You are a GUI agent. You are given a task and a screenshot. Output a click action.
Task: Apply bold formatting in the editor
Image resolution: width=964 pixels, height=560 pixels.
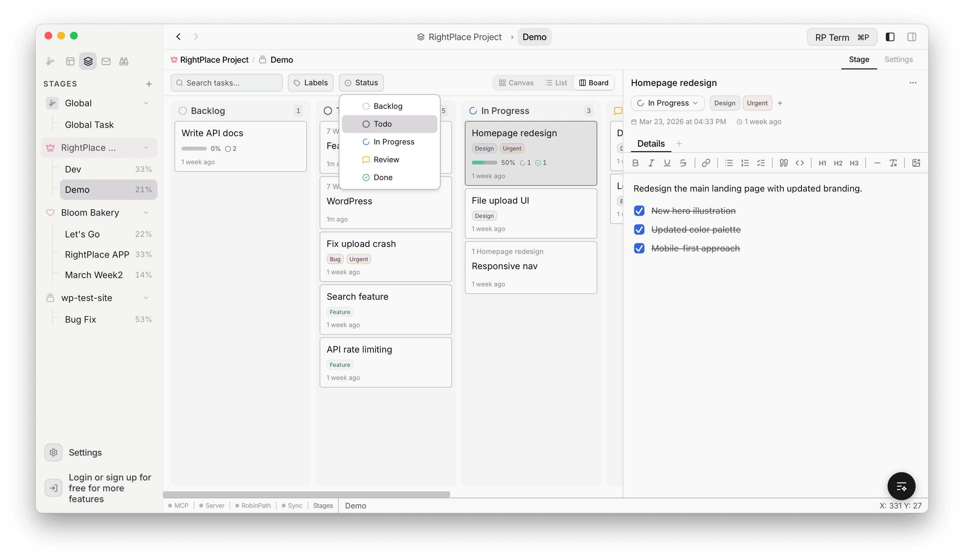pos(635,163)
